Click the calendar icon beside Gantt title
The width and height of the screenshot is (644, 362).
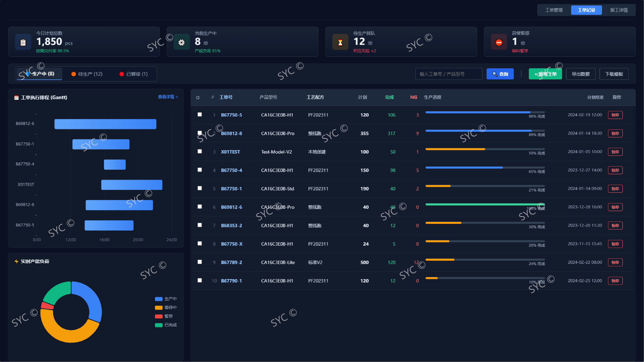17,97
